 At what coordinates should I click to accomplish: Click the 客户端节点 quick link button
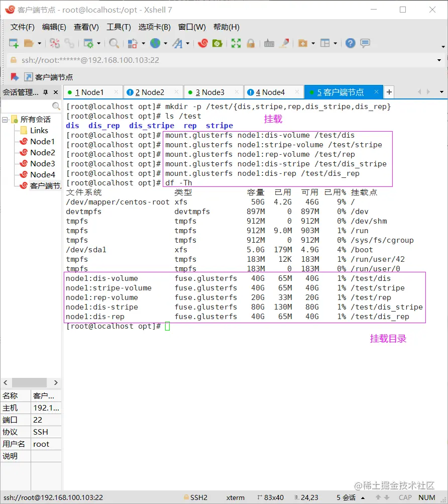click(x=49, y=77)
